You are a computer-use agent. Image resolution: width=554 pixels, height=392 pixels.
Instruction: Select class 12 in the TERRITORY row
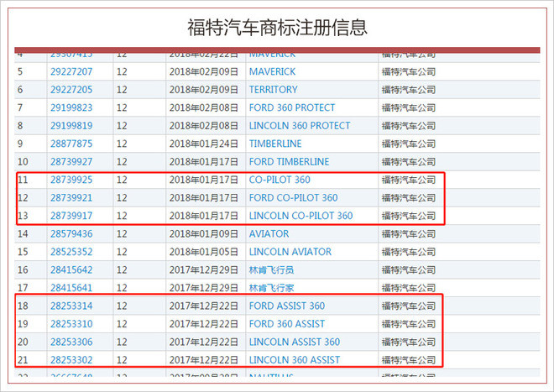[122, 90]
